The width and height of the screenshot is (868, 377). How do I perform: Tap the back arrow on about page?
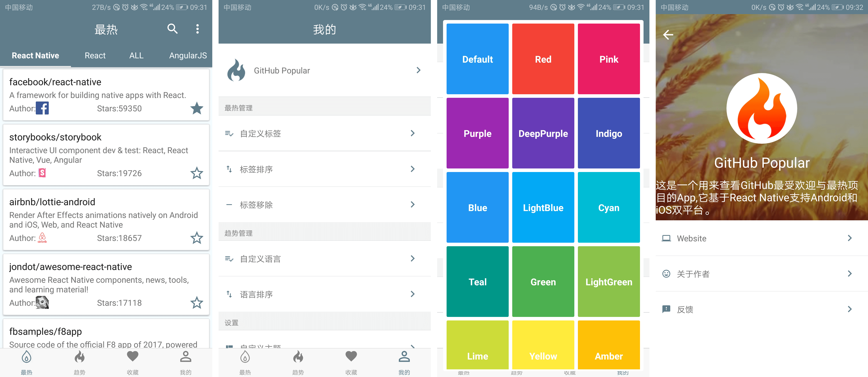tap(668, 35)
